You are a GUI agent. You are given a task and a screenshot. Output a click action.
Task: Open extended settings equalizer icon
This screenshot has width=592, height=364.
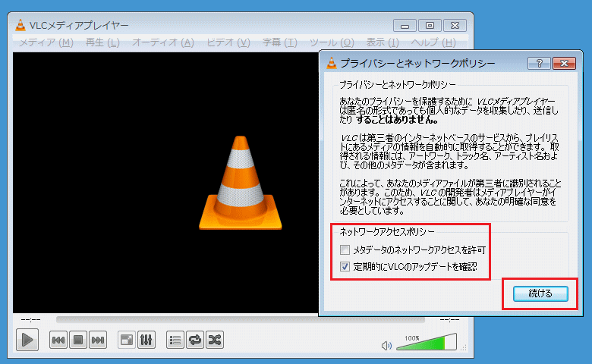[x=146, y=340]
